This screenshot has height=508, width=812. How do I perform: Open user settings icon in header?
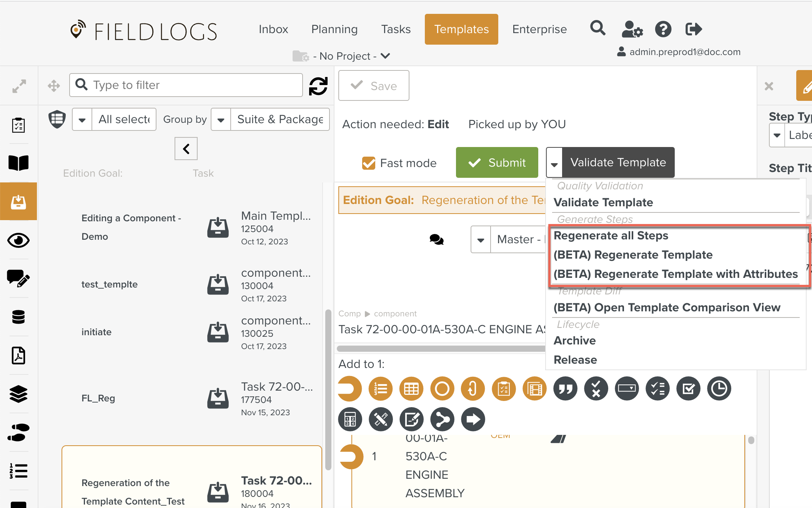click(632, 29)
